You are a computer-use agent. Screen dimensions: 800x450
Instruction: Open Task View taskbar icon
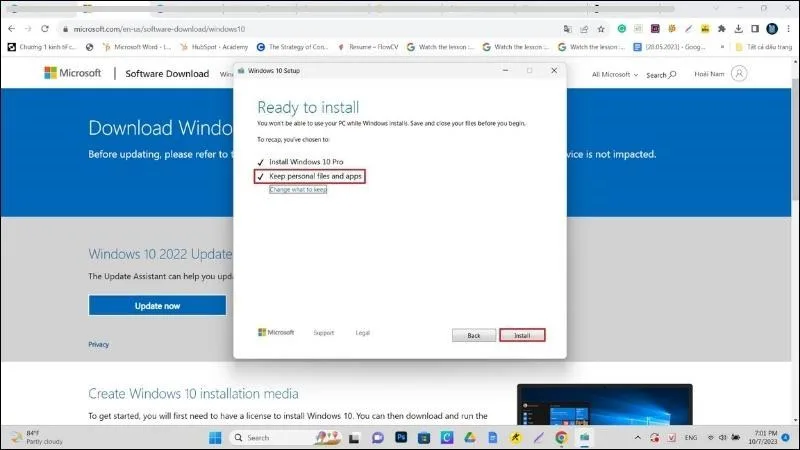[354, 438]
